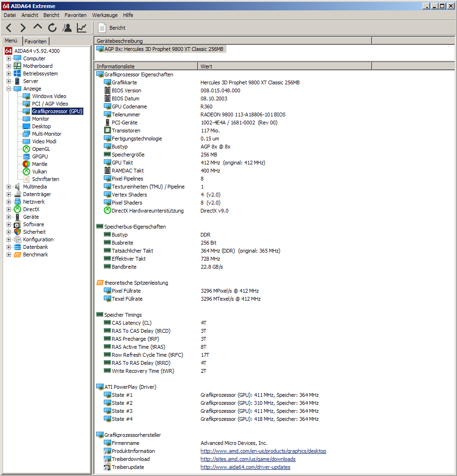Switch to the Favoriten tab

click(x=35, y=41)
